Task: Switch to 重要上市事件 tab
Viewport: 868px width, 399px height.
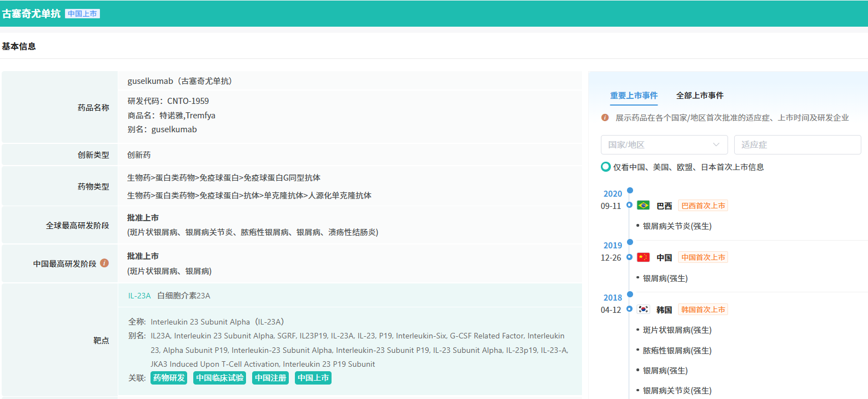Action: [634, 96]
